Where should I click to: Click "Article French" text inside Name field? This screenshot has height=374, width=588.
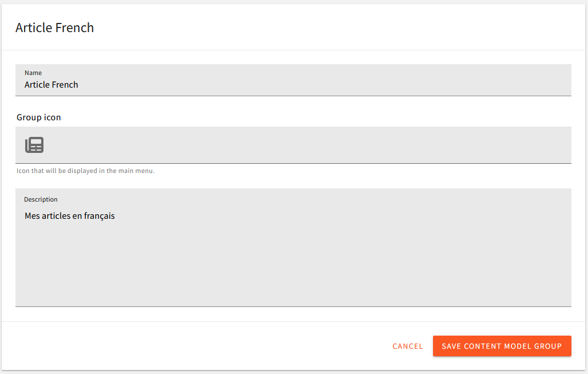(x=51, y=85)
